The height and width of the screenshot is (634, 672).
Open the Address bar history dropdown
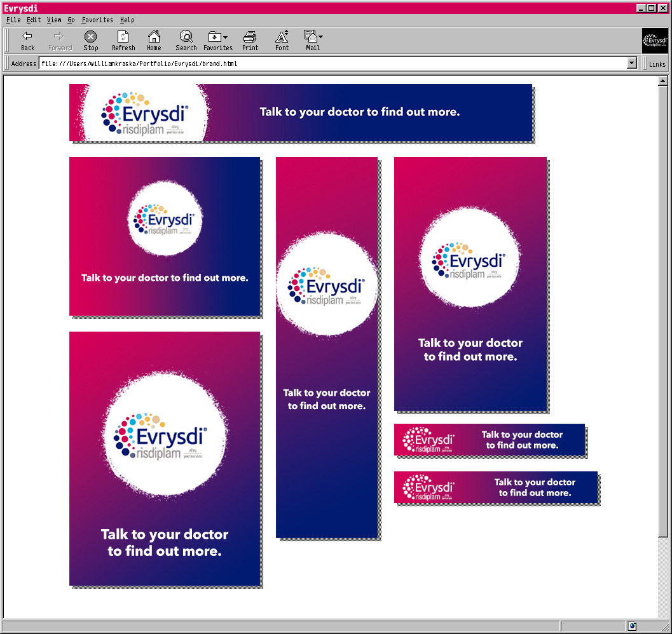632,64
